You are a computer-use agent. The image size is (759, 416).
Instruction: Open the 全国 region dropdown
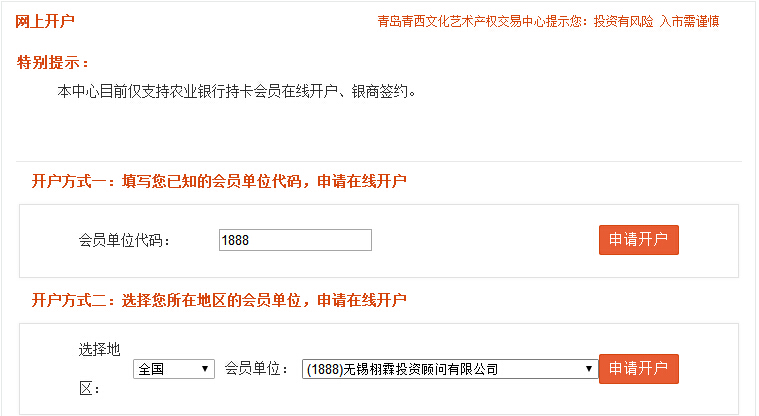tap(173, 369)
